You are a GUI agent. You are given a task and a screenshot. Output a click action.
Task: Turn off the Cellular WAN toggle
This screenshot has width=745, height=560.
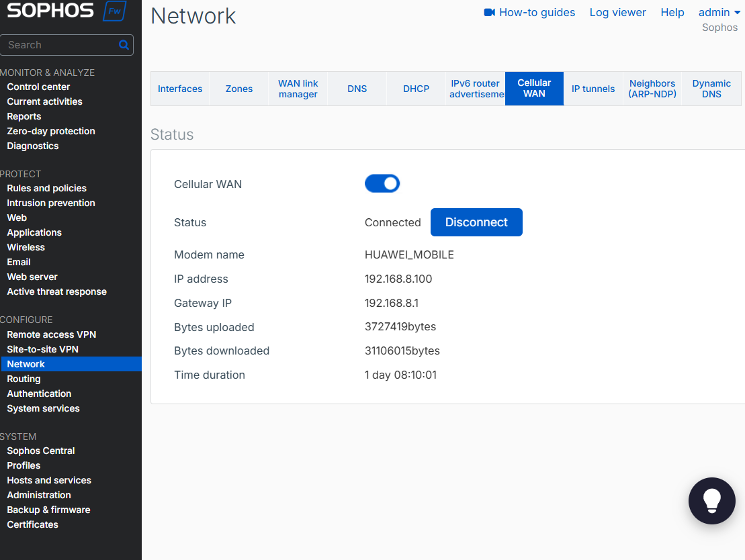point(382,184)
